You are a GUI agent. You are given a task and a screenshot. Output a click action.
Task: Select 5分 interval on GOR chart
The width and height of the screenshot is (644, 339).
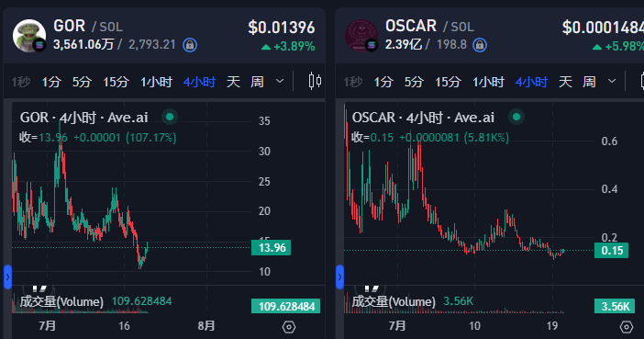click(82, 82)
